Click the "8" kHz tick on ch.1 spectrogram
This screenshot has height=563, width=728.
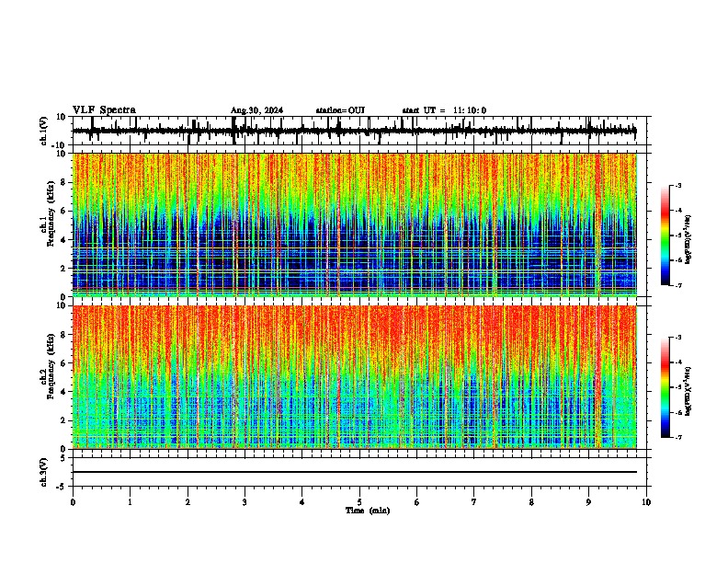63,182
